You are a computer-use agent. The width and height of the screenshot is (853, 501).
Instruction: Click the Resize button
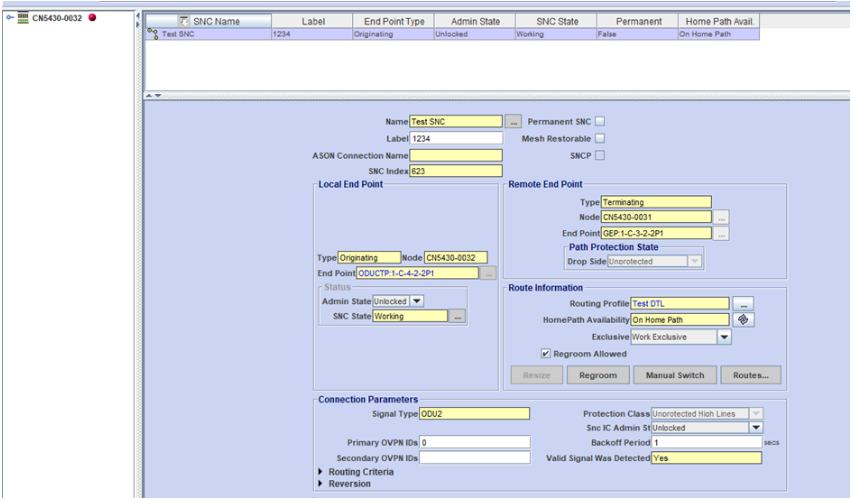point(536,375)
